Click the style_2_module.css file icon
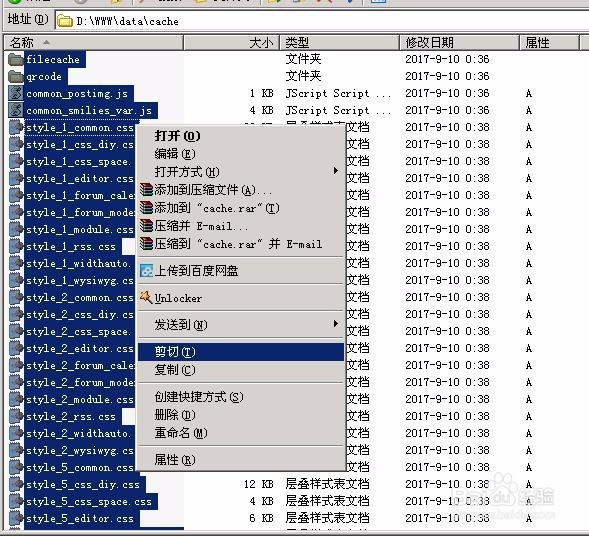 (x=16, y=399)
